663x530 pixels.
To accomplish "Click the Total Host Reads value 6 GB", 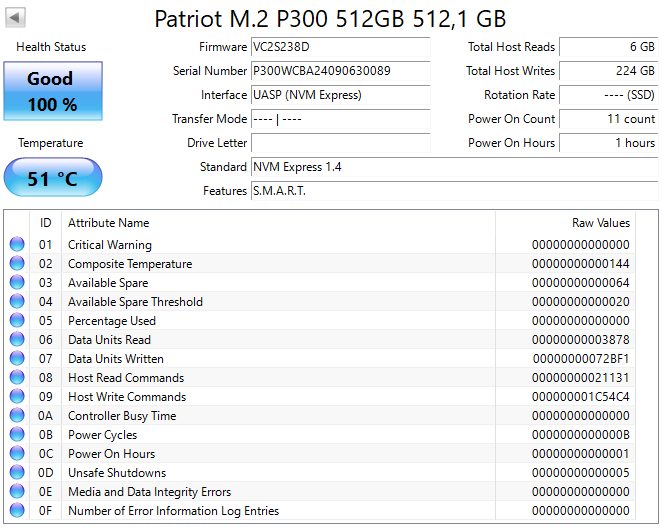I will (x=609, y=47).
